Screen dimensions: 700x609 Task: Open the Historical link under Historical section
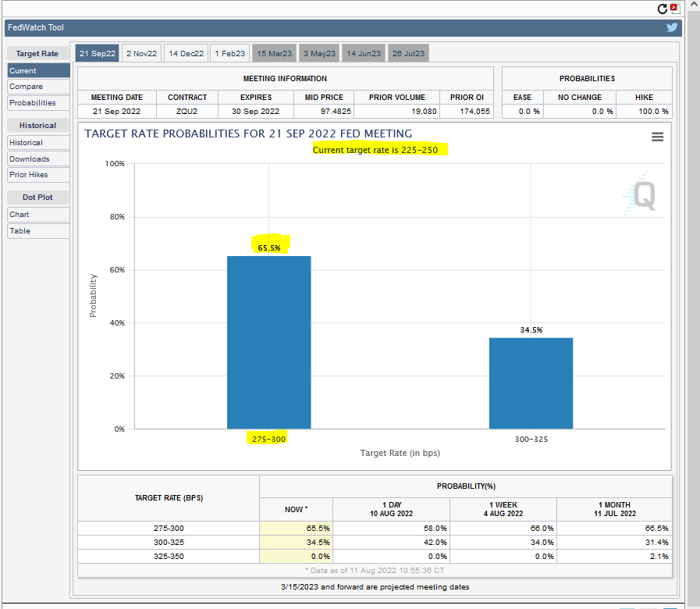click(x=38, y=143)
